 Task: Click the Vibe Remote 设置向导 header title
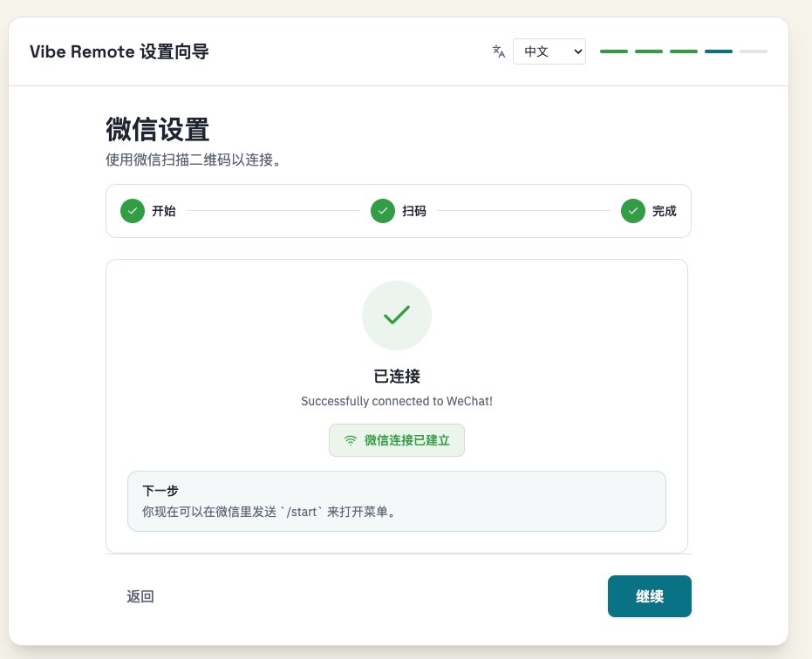pyautogui.click(x=119, y=51)
